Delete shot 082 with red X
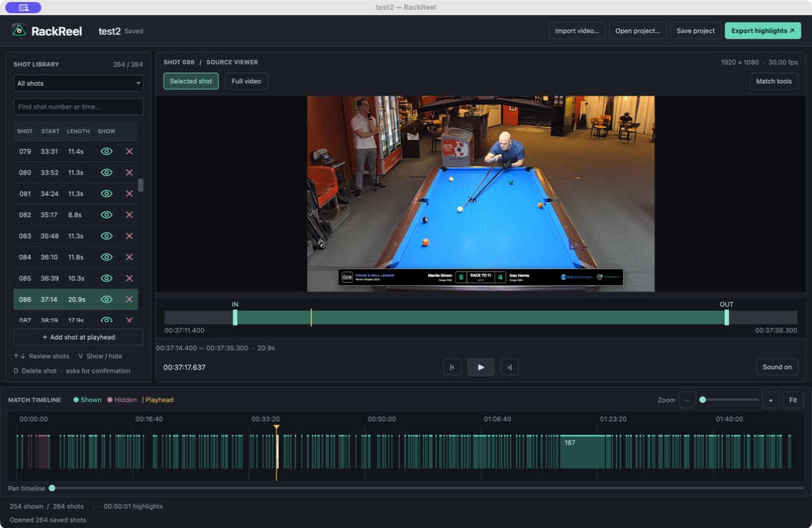This screenshot has width=812, height=528. [129, 215]
